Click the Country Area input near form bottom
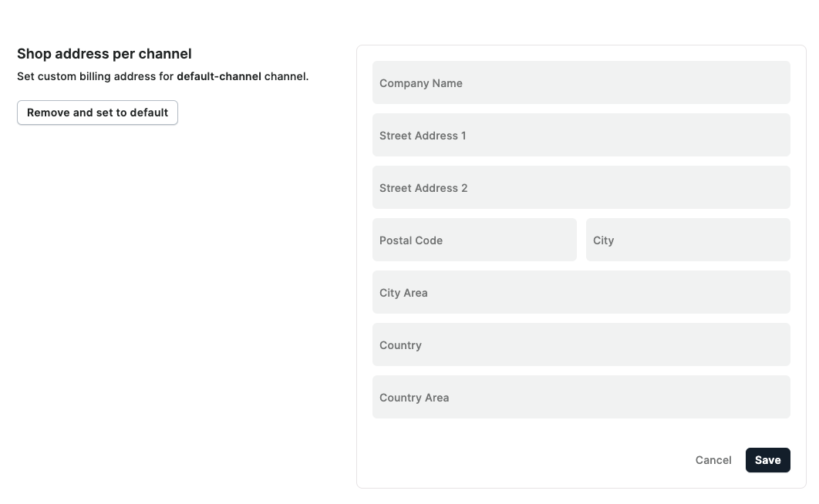The width and height of the screenshot is (819, 504). [581, 397]
